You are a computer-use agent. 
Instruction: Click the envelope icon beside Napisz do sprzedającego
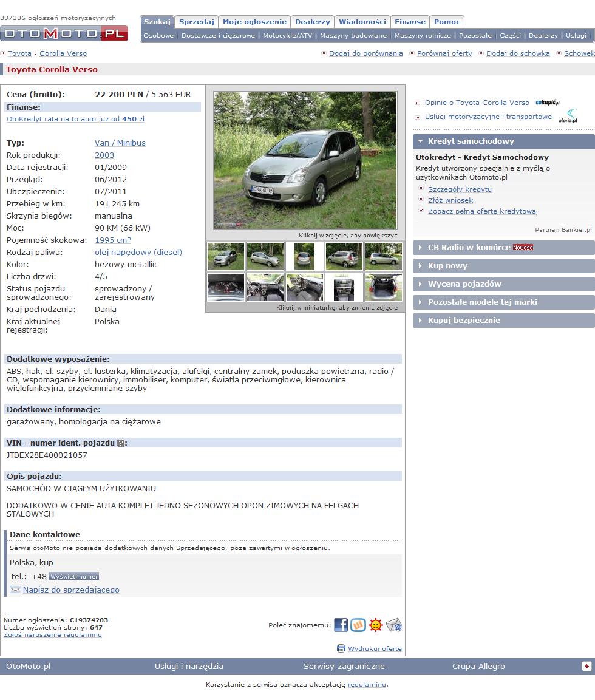(x=16, y=590)
